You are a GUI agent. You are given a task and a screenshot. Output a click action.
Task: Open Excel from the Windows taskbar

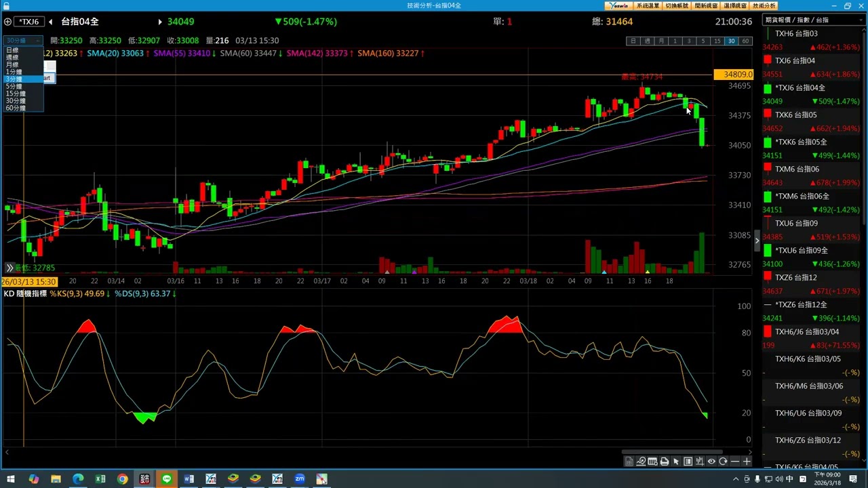pyautogui.click(x=100, y=479)
